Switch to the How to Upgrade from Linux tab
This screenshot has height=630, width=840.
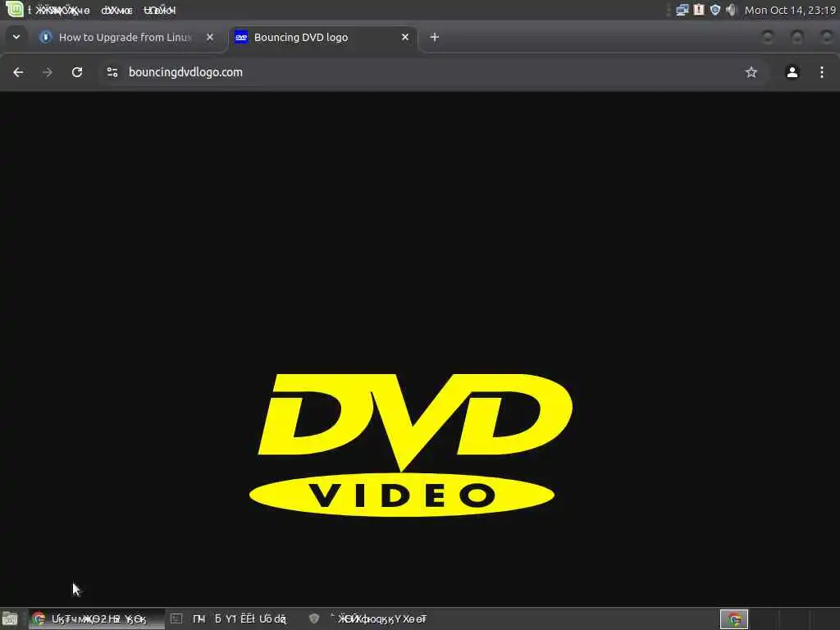126,38
